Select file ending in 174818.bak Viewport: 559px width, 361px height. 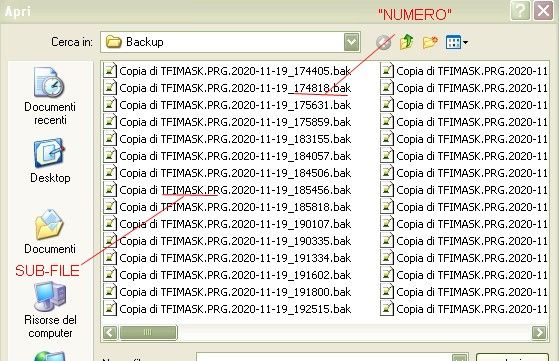coord(227,88)
